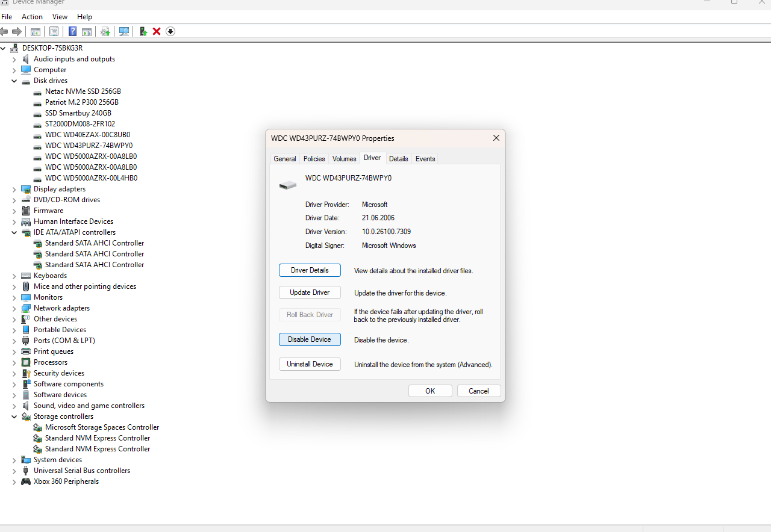Click the Disable Device button
This screenshot has height=532, width=771.
pyautogui.click(x=310, y=339)
